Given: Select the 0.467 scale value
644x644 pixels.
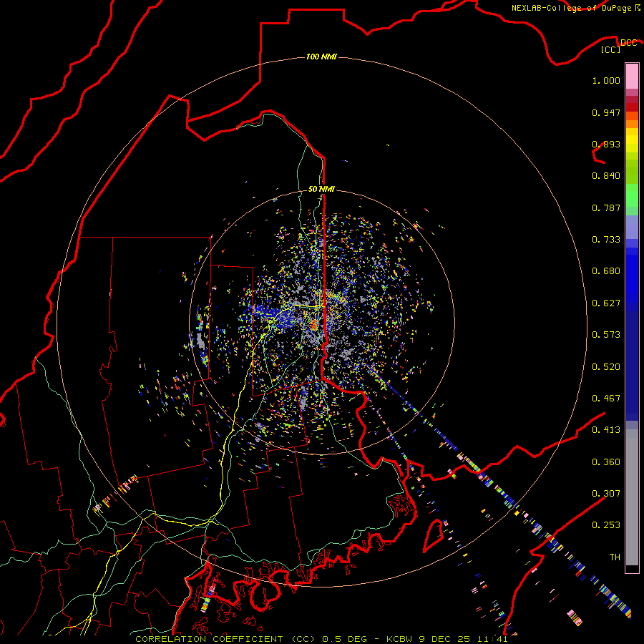Looking at the screenshot, I should pos(606,399).
